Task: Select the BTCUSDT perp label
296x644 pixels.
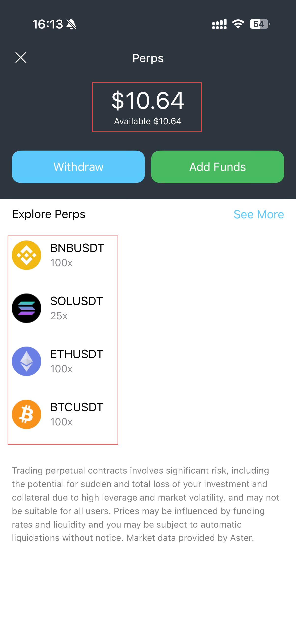Action: [x=77, y=407]
